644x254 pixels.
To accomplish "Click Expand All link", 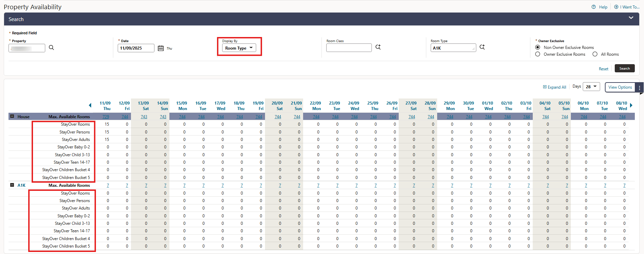I will click(x=555, y=87).
